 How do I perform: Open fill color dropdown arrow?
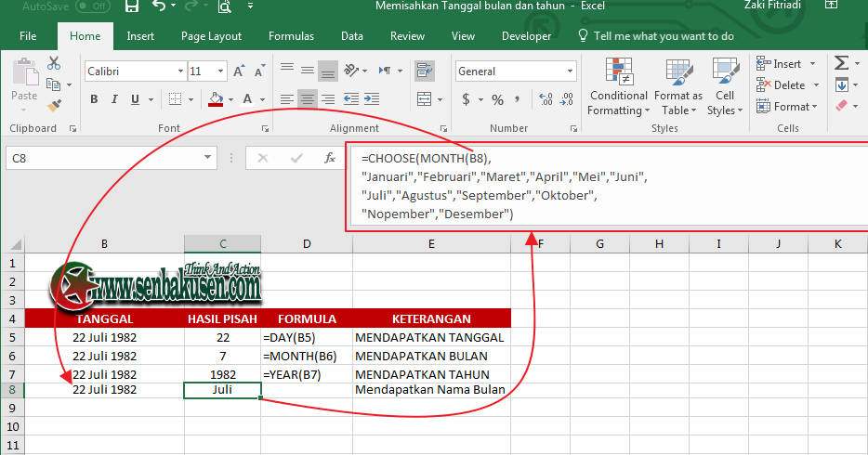tap(230, 100)
